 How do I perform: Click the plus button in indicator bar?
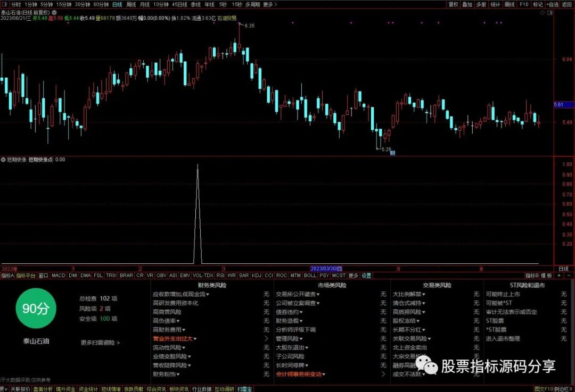pos(559,276)
